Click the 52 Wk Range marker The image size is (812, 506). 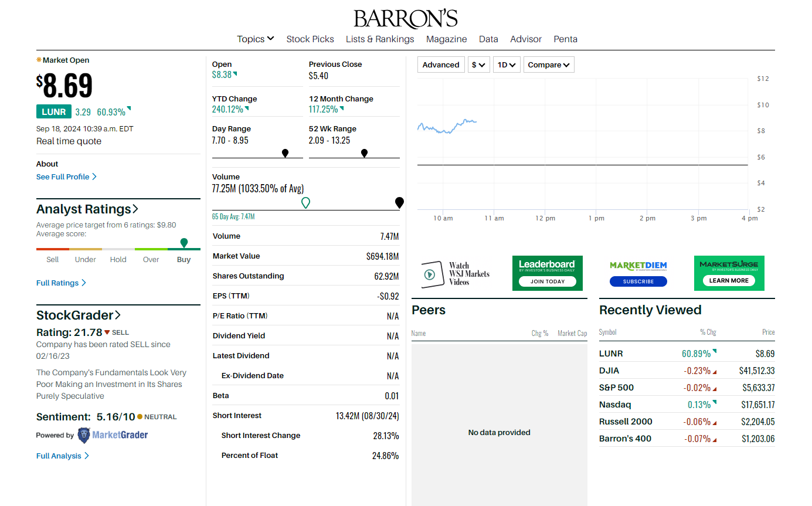tap(364, 153)
